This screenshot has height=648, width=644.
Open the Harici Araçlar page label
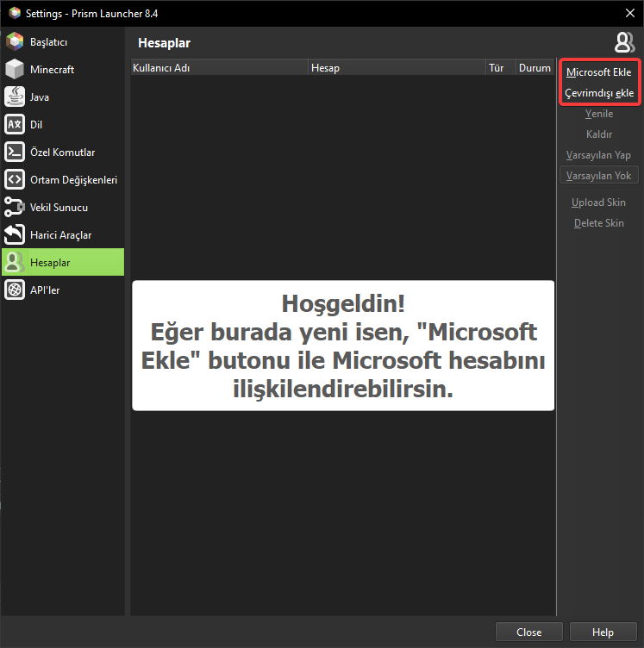60,235
